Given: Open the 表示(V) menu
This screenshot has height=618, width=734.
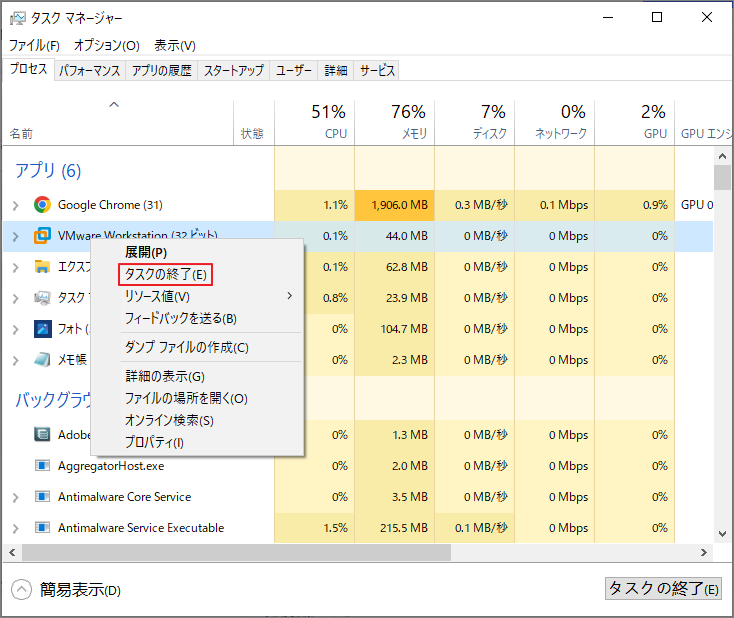Looking at the screenshot, I should click(x=175, y=45).
